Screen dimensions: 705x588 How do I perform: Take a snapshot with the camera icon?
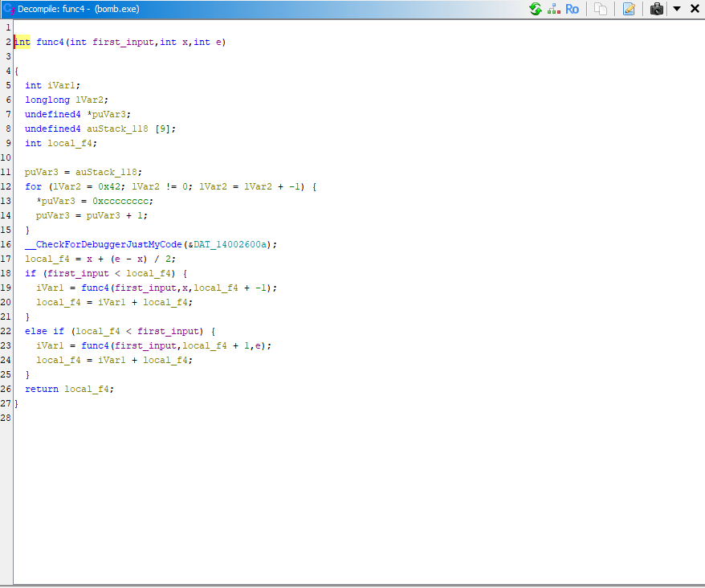coord(657,9)
